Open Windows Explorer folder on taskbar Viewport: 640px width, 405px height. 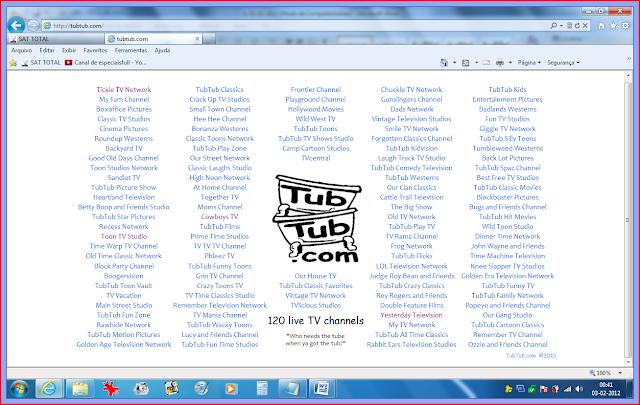coord(80,389)
